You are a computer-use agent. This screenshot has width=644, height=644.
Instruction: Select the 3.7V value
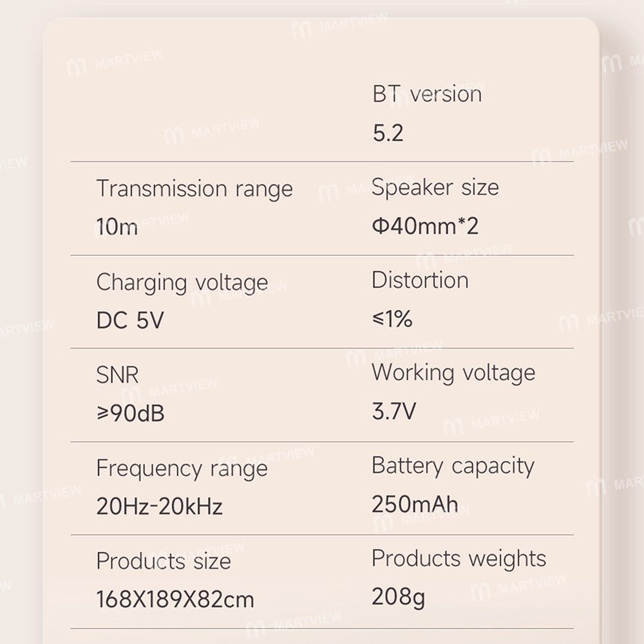click(x=394, y=412)
